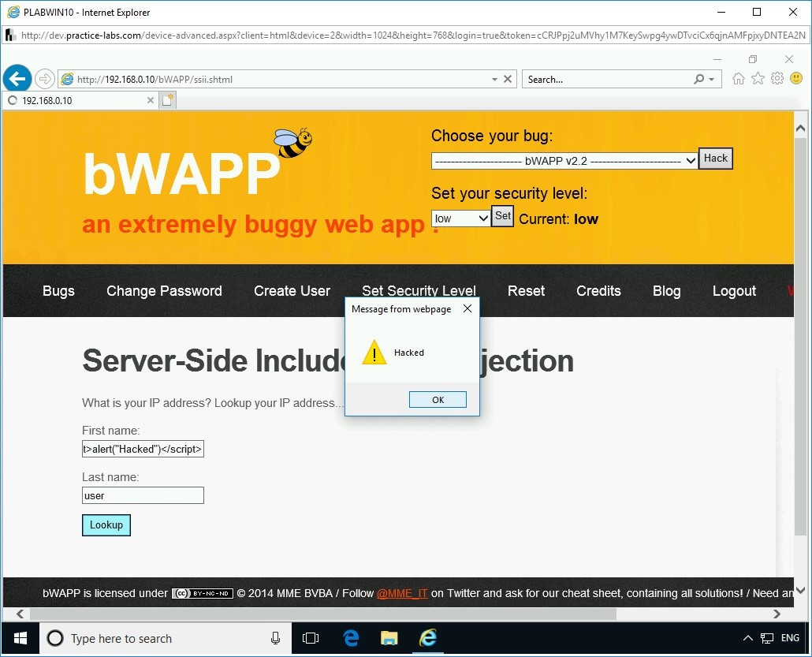Click the back navigation arrow
The height and width of the screenshot is (657, 812).
[17, 78]
